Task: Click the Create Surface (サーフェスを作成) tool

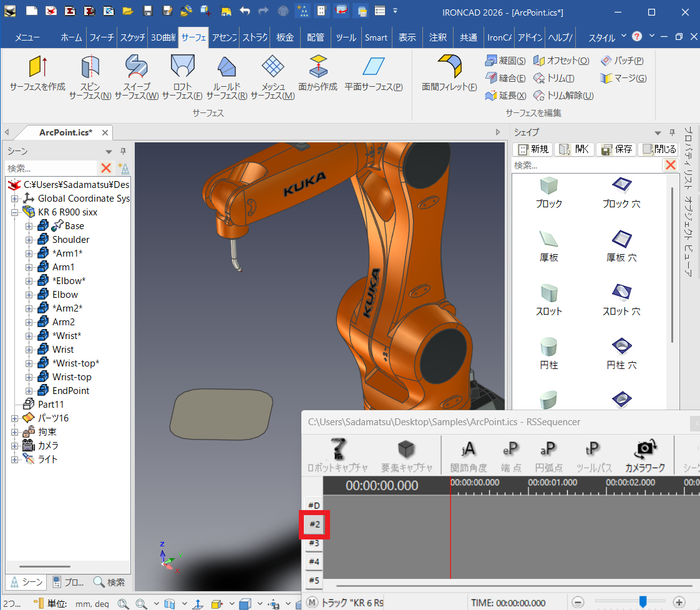Action: point(37,73)
